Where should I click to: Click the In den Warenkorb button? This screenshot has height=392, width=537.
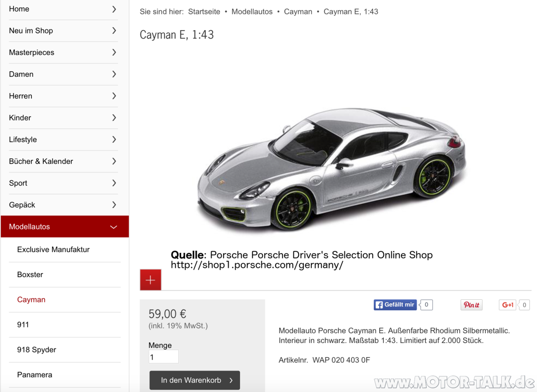pyautogui.click(x=195, y=380)
